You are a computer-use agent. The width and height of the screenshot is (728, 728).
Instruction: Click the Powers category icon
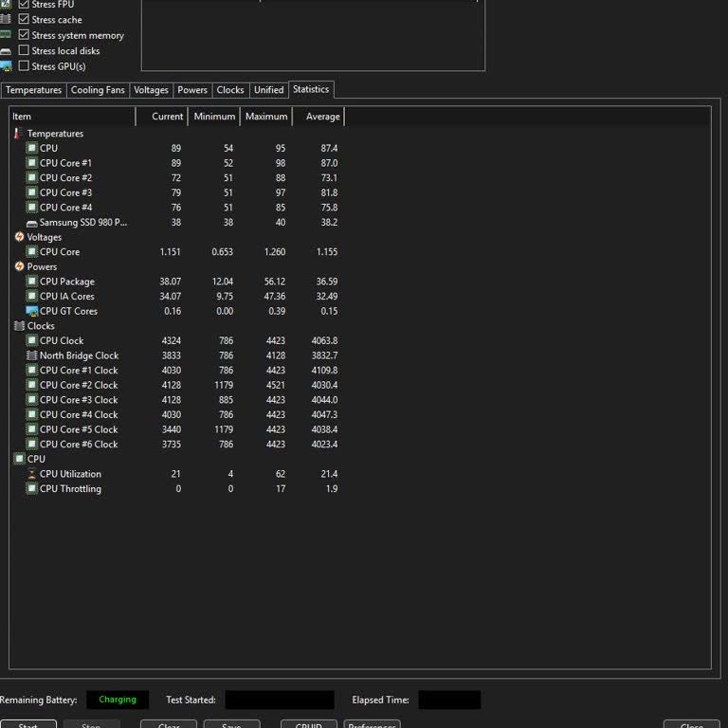click(x=19, y=266)
